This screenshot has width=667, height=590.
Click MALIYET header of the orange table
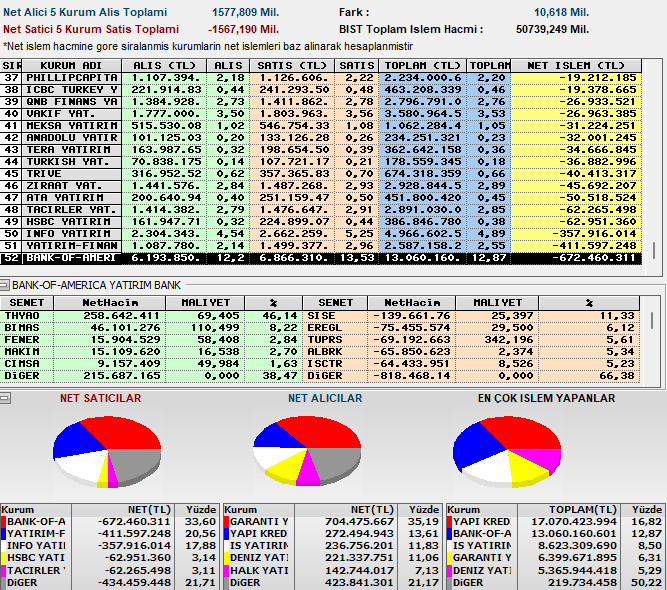(497, 303)
